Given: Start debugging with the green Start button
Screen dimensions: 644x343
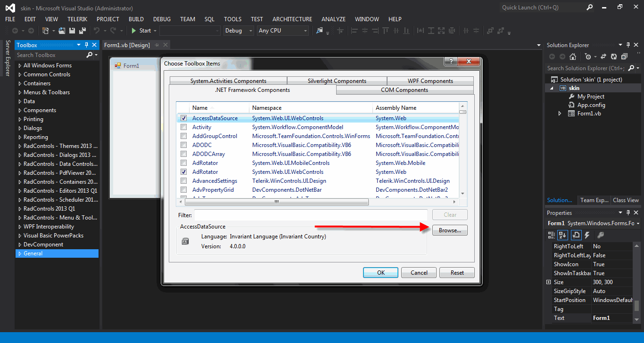Looking at the screenshot, I should [x=141, y=31].
